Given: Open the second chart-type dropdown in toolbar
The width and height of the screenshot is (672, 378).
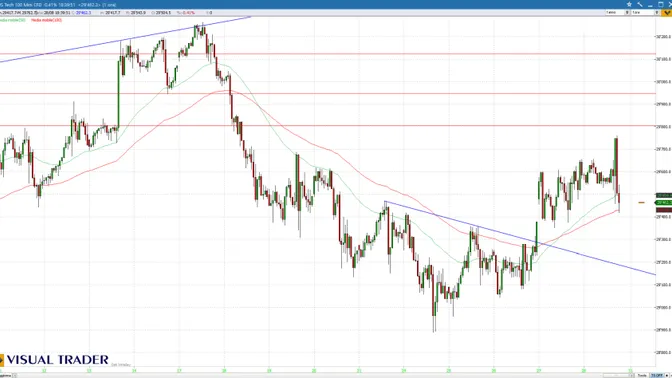Looking at the screenshot, I should click(645, 13).
